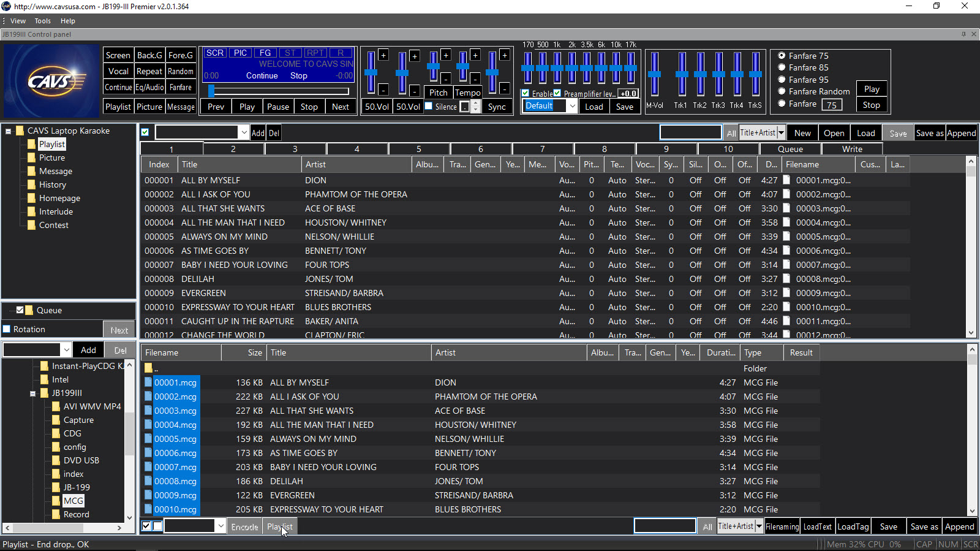Click the Contest folder icon
This screenshot has width=980, height=551.
pos(32,225)
